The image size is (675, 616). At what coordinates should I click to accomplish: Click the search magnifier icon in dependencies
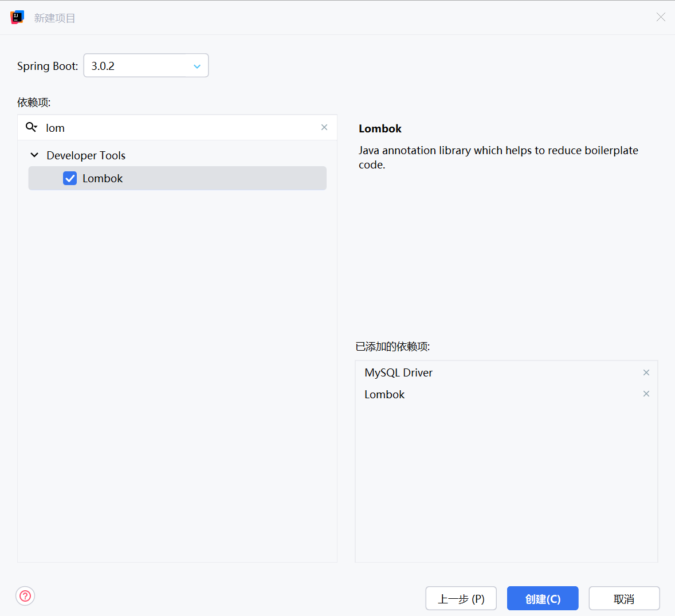pyautogui.click(x=31, y=127)
